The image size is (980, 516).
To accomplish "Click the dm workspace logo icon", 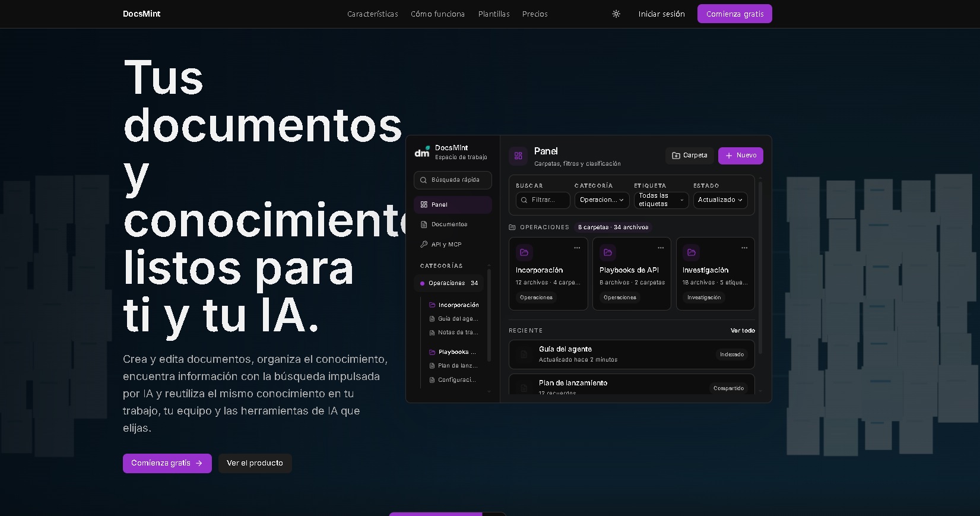I will 422,152.
